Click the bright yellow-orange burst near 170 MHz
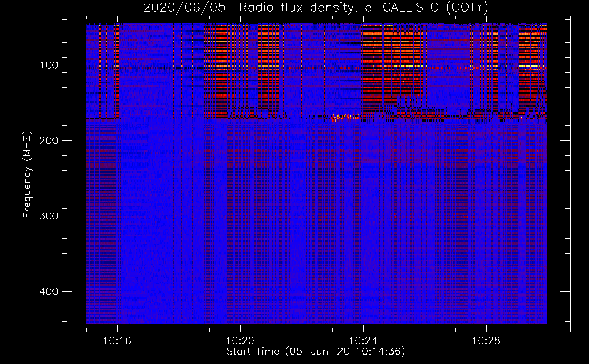This screenshot has width=589, height=364. [345, 117]
